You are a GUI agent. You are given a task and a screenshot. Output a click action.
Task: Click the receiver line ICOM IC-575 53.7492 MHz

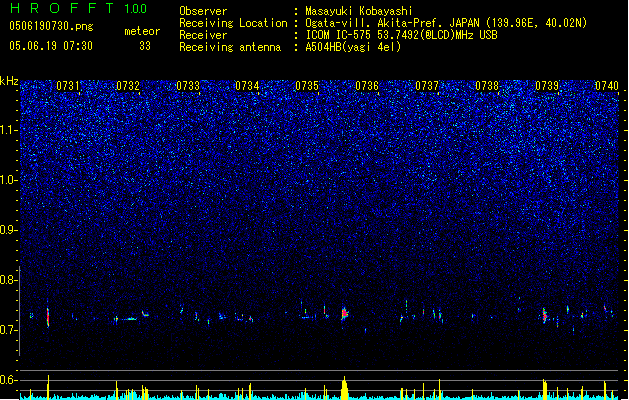tap(401, 35)
